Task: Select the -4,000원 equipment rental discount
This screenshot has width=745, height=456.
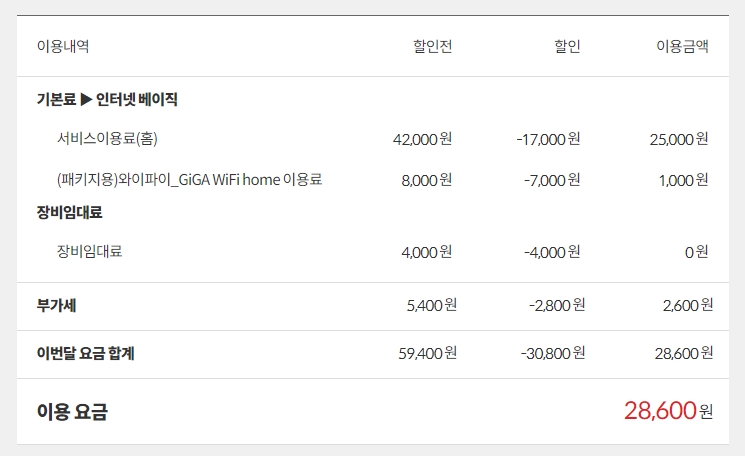Action: click(551, 252)
